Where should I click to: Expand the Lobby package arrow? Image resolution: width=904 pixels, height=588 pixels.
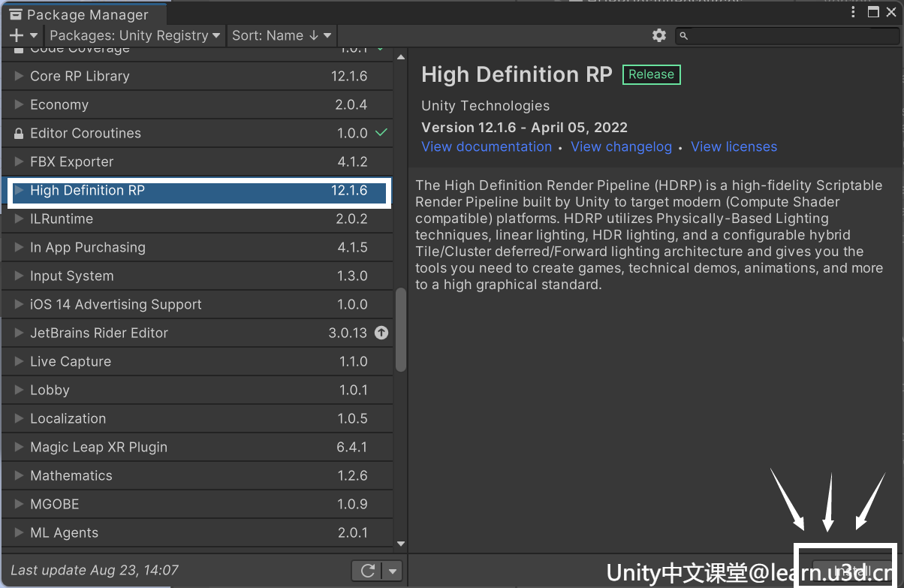(19, 390)
